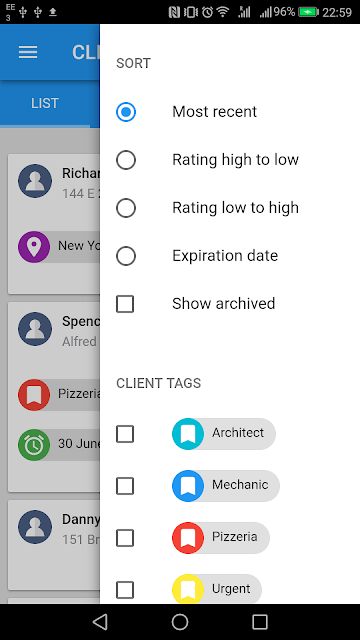
Task: Check the Mechanic tag checkbox
Action: point(125,486)
